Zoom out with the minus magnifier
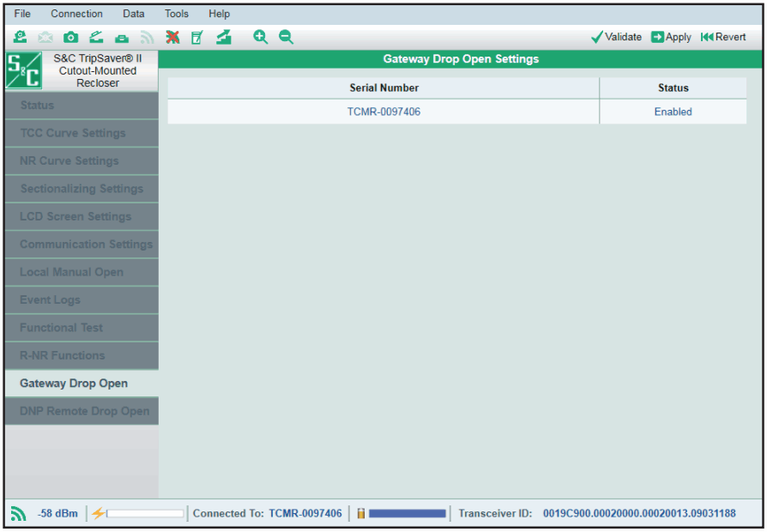Viewport: 767px width, 532px height. [287, 37]
